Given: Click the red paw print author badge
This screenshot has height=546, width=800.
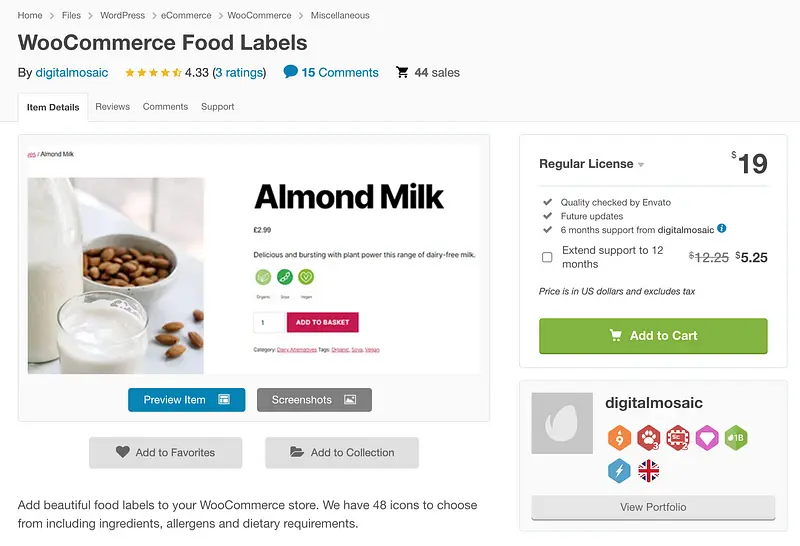Looking at the screenshot, I should pos(648,437).
